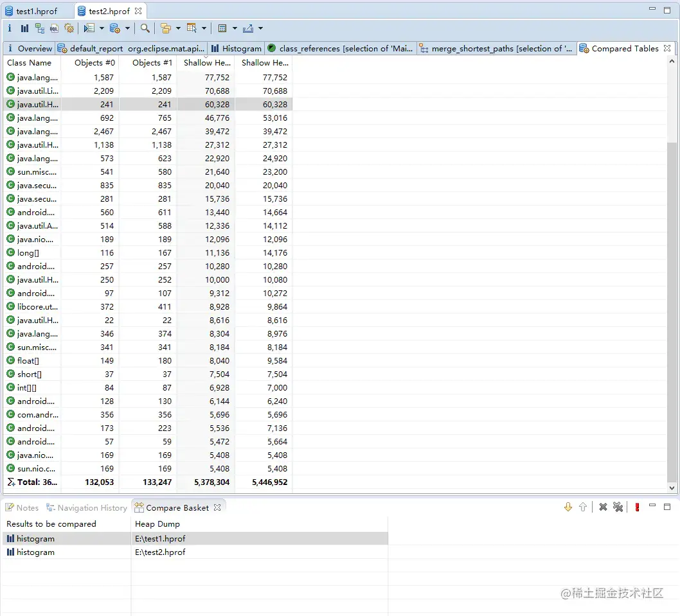680x616 pixels.
Task: Select the java.util.A... class row
Action: point(147,226)
